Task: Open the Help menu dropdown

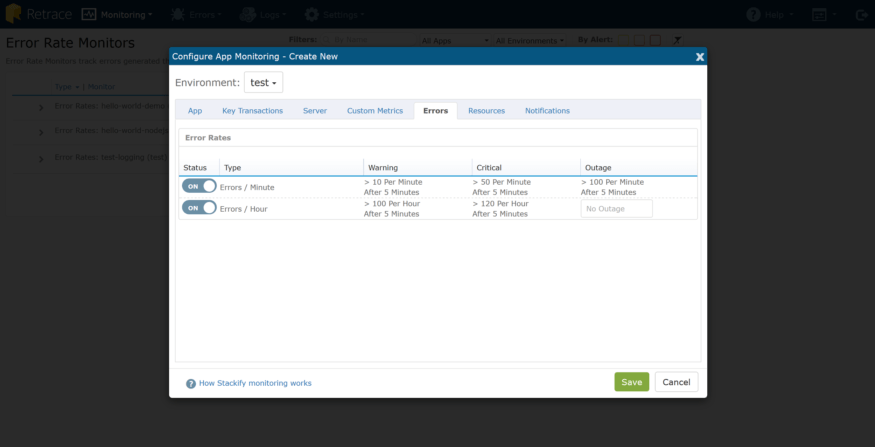Action: [779, 15]
